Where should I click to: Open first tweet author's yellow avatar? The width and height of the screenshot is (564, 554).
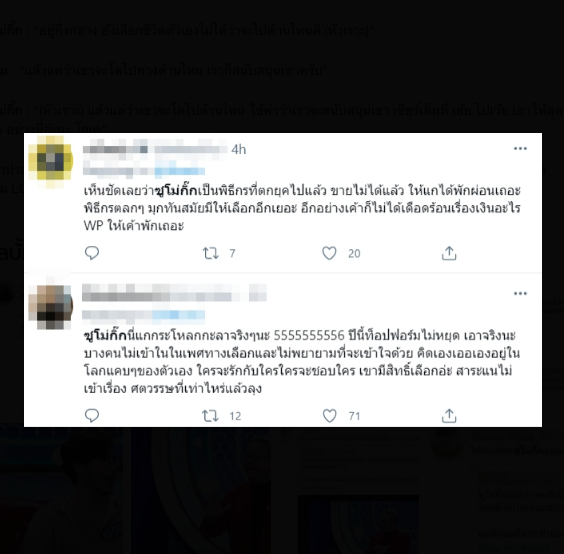coord(51,161)
